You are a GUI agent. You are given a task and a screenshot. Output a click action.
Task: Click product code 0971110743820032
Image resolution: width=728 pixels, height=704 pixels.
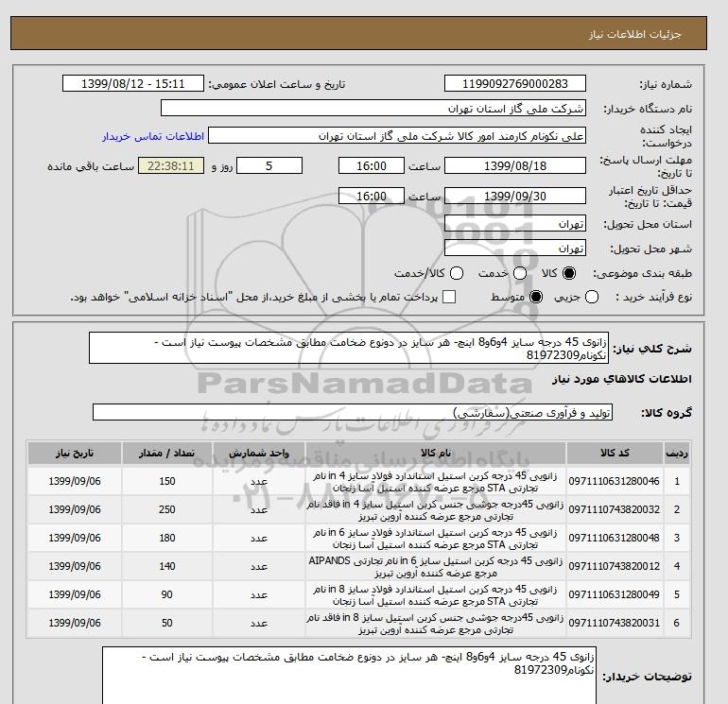pyautogui.click(x=614, y=509)
